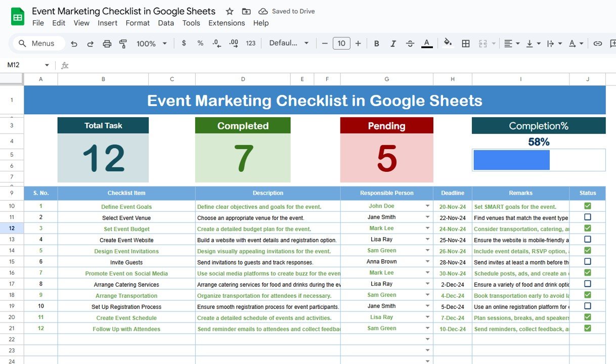Click the Name box showing M12
The image size is (616, 364).
(28, 65)
